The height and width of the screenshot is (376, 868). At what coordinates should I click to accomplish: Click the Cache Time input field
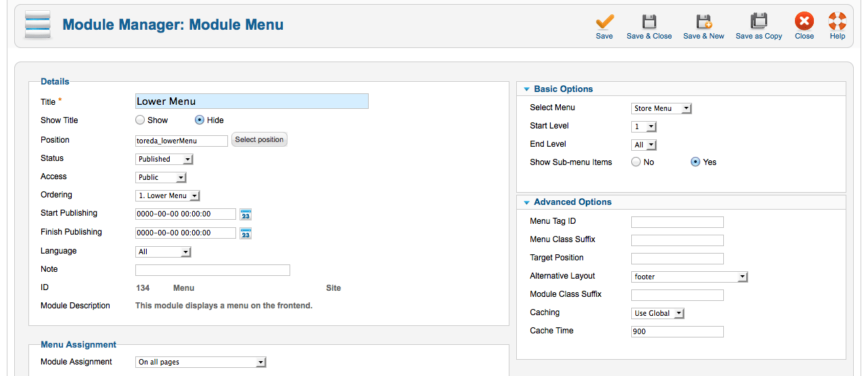coord(677,331)
